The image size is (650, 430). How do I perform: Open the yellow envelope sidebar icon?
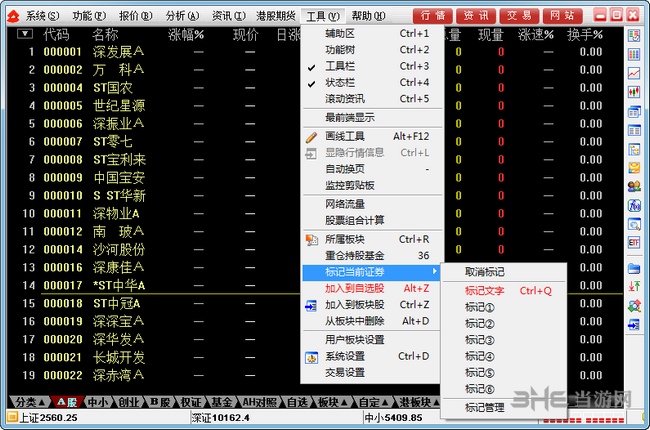(634, 168)
